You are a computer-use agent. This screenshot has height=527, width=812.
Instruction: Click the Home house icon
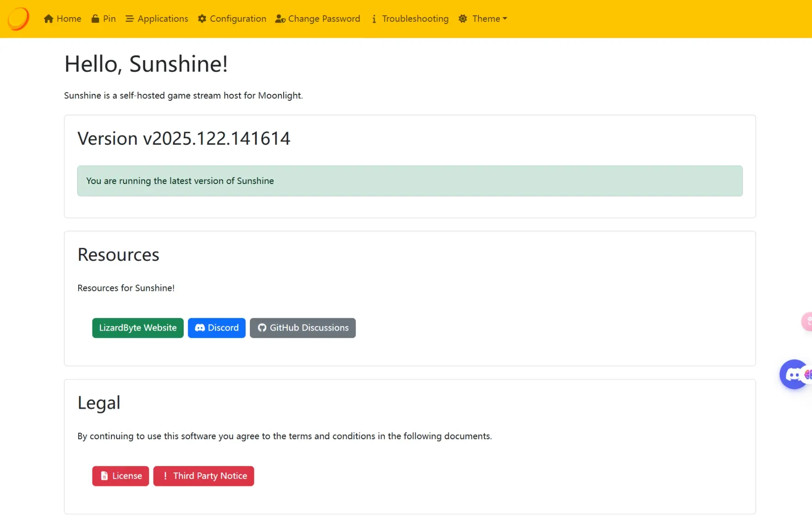[49, 19]
